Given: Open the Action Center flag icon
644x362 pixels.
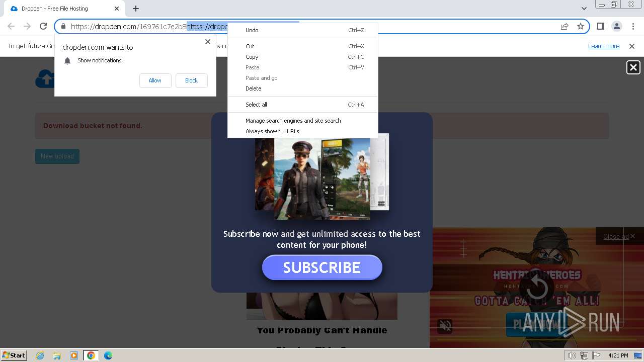Looking at the screenshot, I should click(596, 355).
